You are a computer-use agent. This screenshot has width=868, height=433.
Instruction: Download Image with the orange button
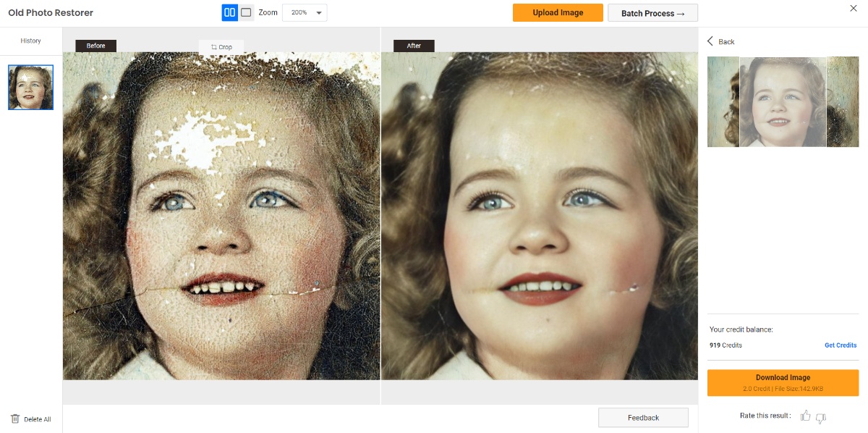(x=783, y=382)
